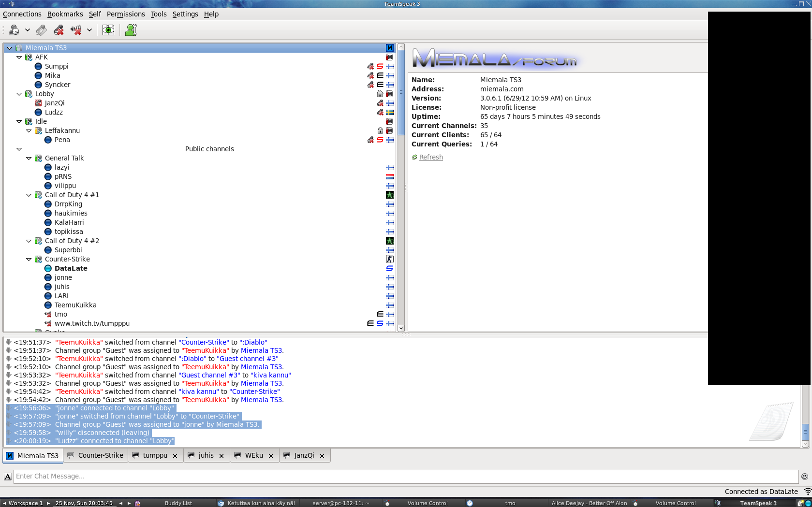Viewport: 812px width, 507px height.
Task: Click the connection status icon in the status bar
Action: 807,491
